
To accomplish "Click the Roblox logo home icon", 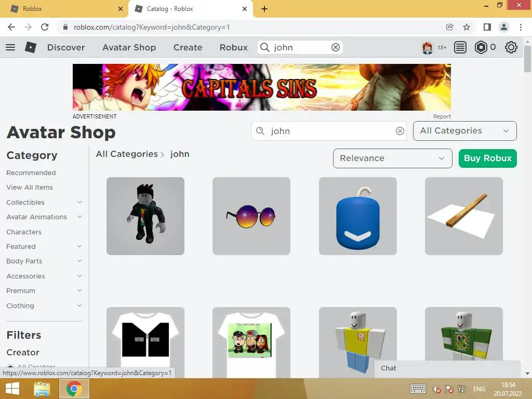I will pos(31,47).
